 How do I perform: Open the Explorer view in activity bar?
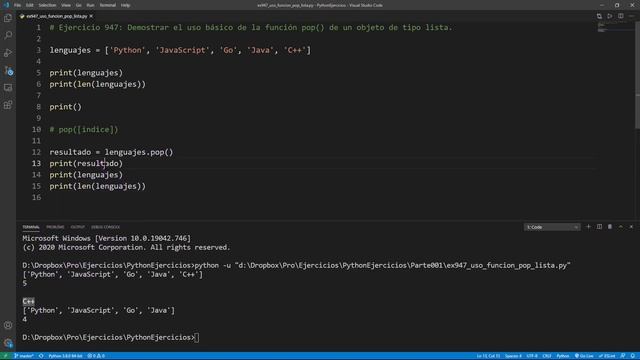coord(8,18)
